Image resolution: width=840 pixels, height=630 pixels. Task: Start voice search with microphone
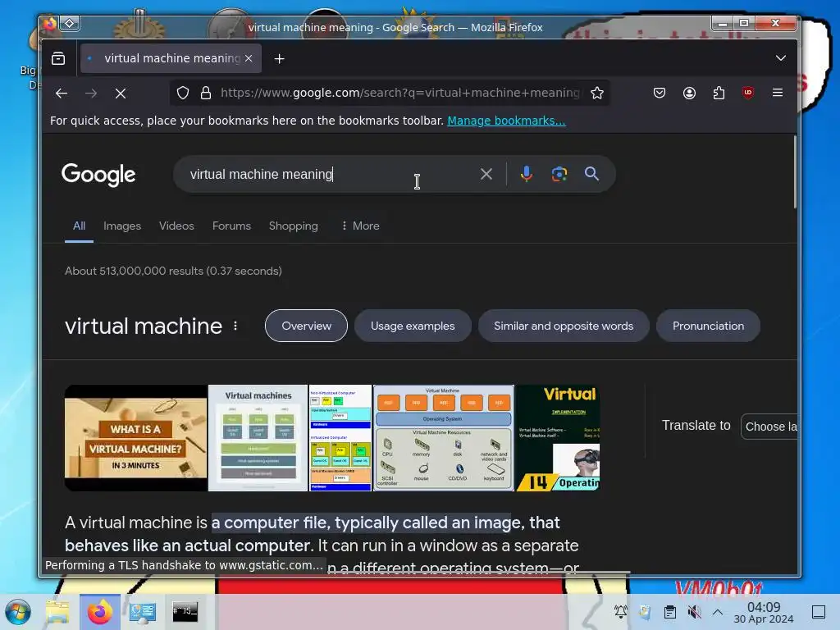pyautogui.click(x=526, y=174)
